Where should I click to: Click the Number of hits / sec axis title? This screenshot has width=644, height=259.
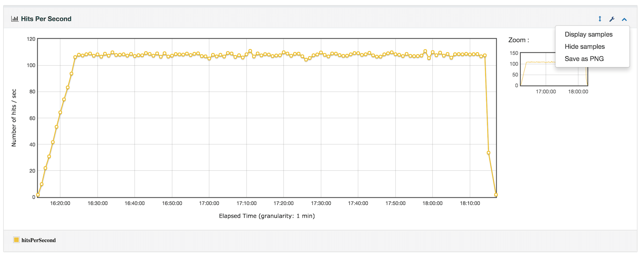point(14,118)
